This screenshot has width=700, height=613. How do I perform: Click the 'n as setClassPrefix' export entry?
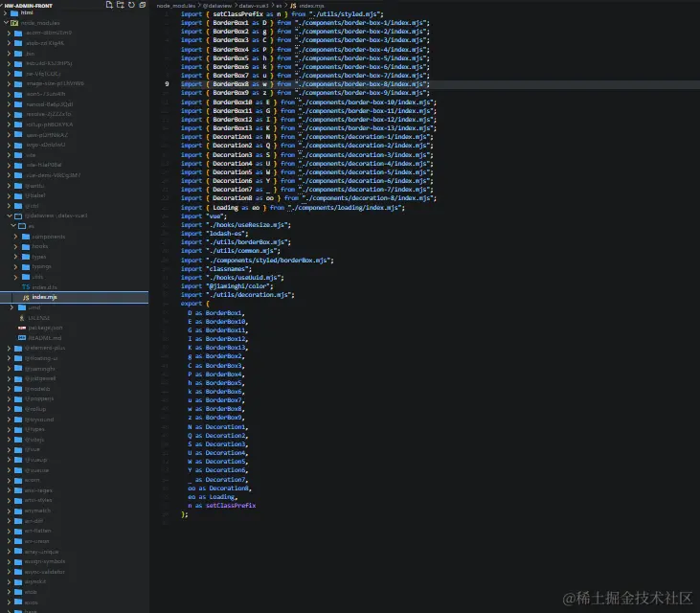coord(222,506)
